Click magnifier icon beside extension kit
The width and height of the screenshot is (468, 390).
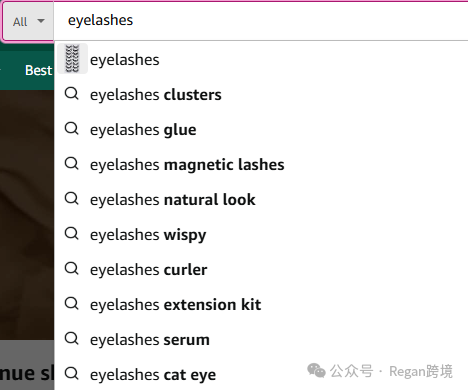click(x=71, y=304)
